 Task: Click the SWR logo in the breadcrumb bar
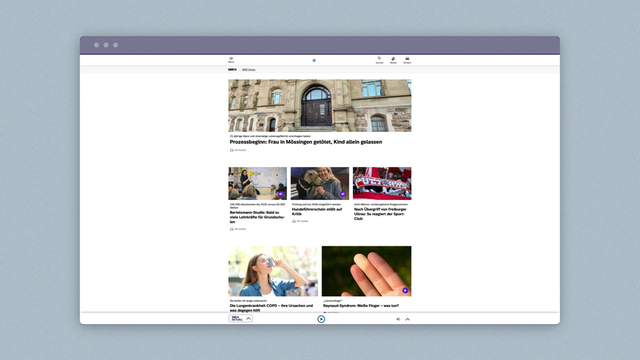[x=232, y=70]
